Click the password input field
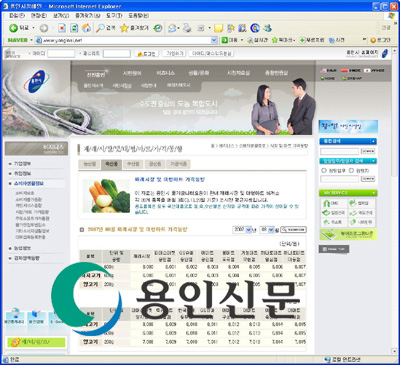Viewport: 400px width, 365px height. (x=116, y=54)
